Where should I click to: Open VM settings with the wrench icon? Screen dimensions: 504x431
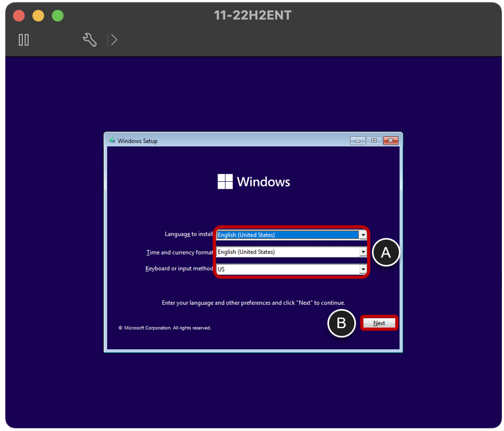pyautogui.click(x=89, y=40)
